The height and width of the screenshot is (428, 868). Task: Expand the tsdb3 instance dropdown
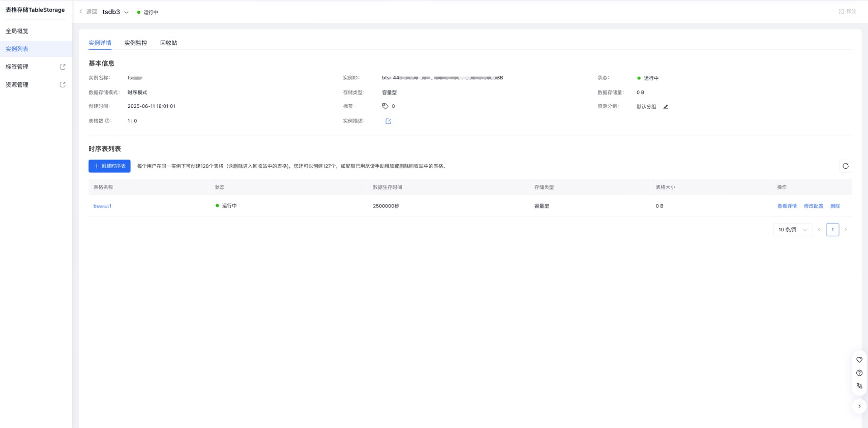126,12
